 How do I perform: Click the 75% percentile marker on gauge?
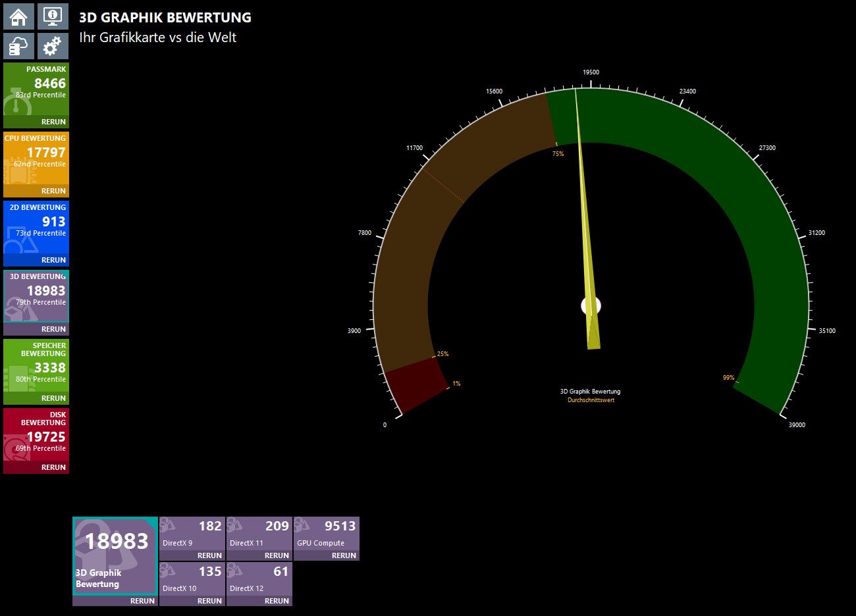point(558,153)
